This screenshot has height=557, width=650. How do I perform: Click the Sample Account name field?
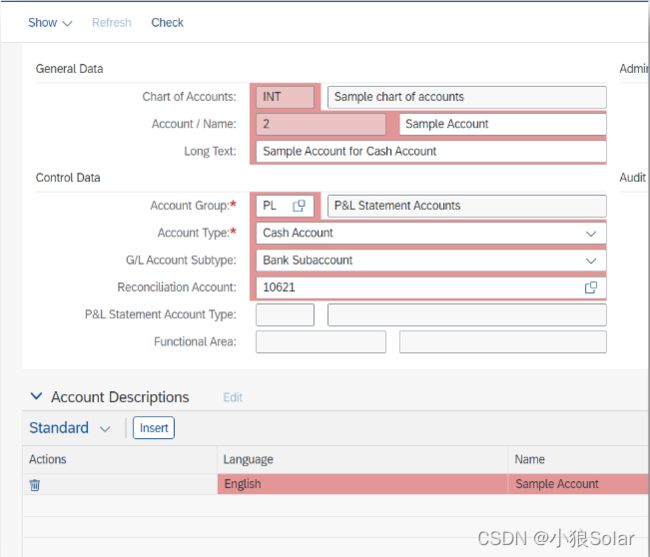pyautogui.click(x=503, y=124)
